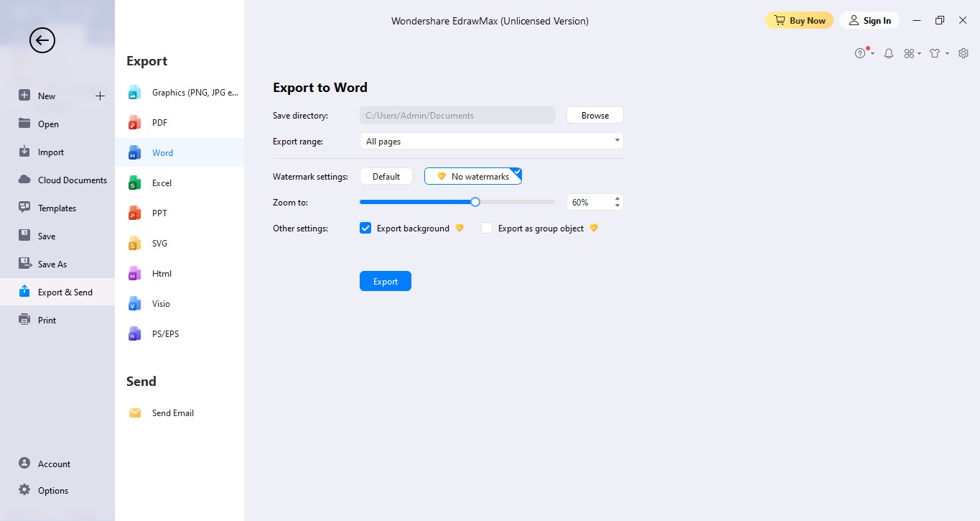
Task: Open the New menu item
Action: click(x=47, y=96)
